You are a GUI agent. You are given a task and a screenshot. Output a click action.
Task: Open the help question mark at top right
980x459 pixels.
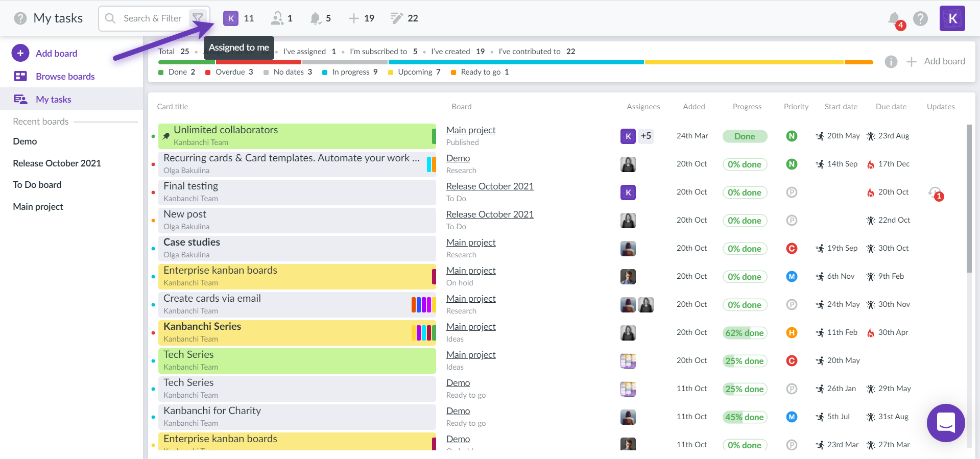(920, 18)
